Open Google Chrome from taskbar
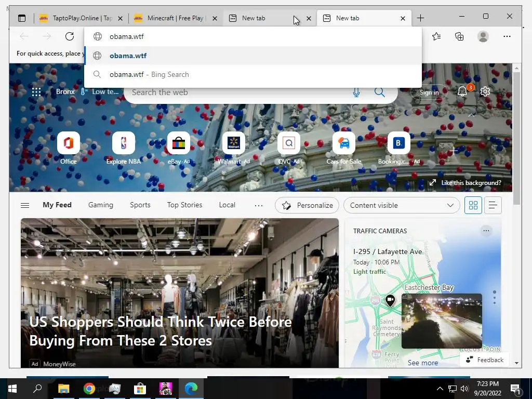The height and width of the screenshot is (399, 532). (x=89, y=388)
